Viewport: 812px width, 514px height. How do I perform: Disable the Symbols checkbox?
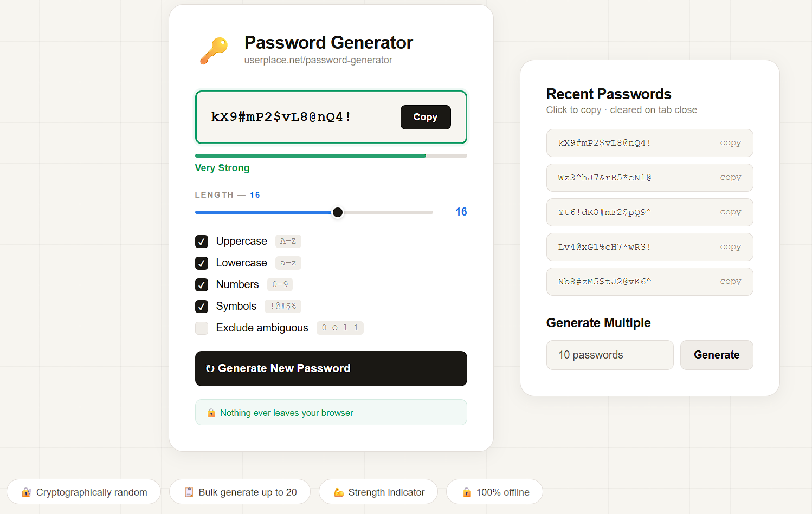pos(201,306)
